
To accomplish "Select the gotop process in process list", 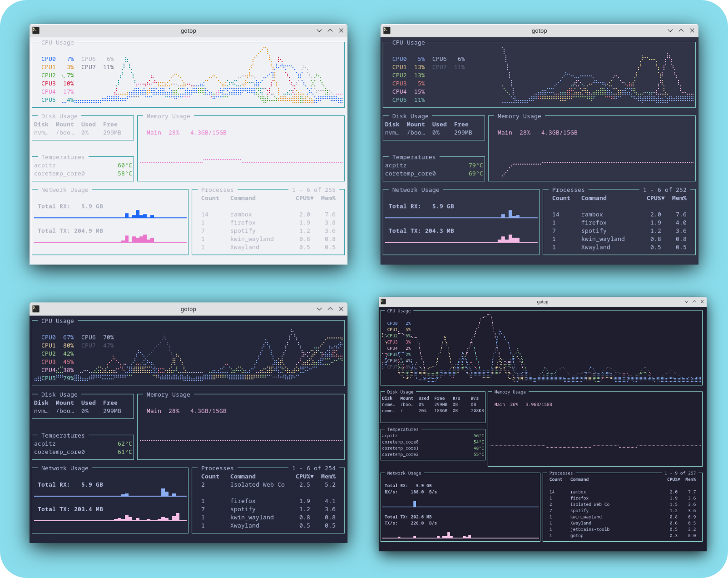I will pyautogui.click(x=577, y=536).
